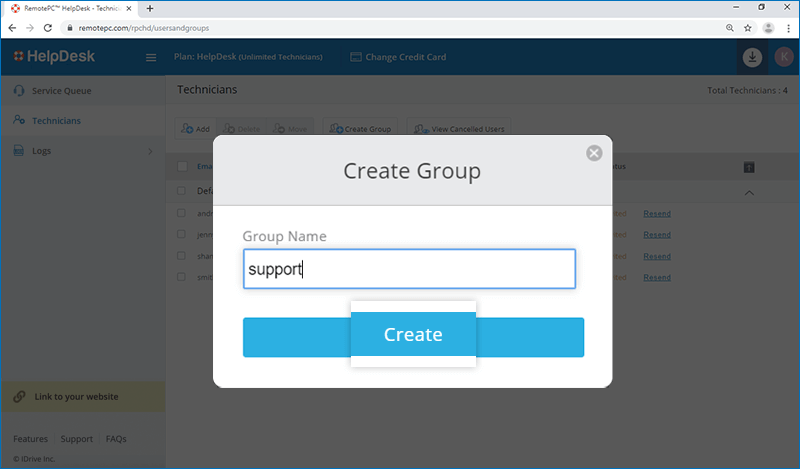Click the Create button
The width and height of the screenshot is (800, 469).
tap(413, 336)
